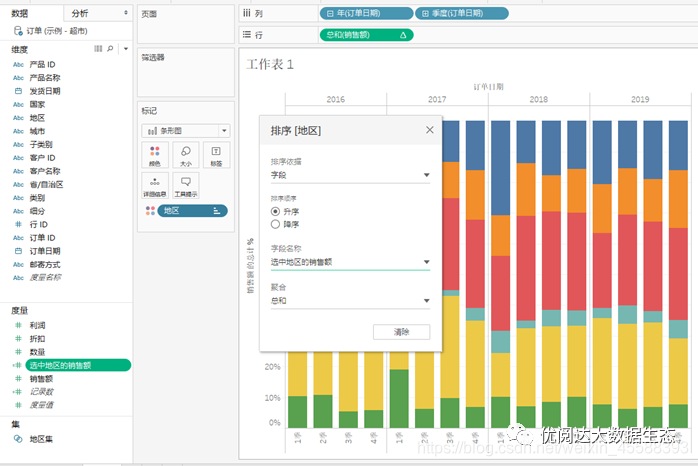Screen dimensions: 698x466
Task: Switch to the 数据 tab
Action: (20, 13)
